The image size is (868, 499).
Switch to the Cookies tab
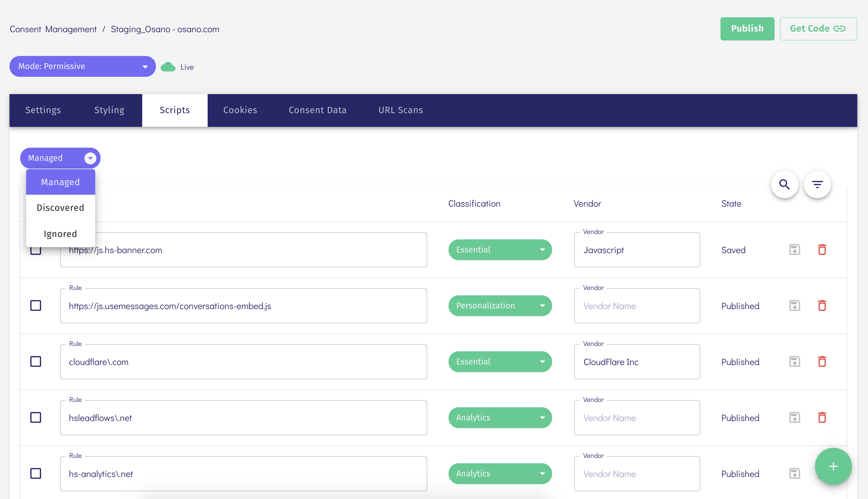[x=240, y=110]
